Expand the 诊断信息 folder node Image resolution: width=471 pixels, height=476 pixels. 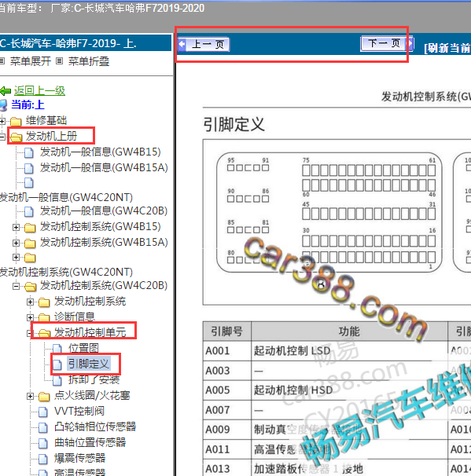click(30, 317)
